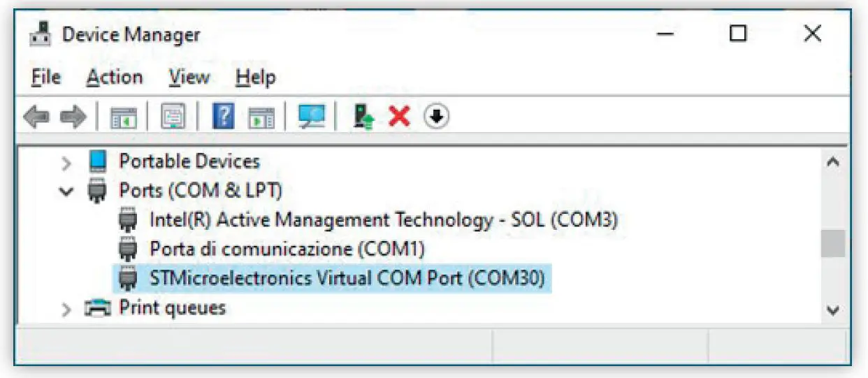Click Update device driver icon
This screenshot has height=378, width=868.
pyautogui.click(x=363, y=117)
